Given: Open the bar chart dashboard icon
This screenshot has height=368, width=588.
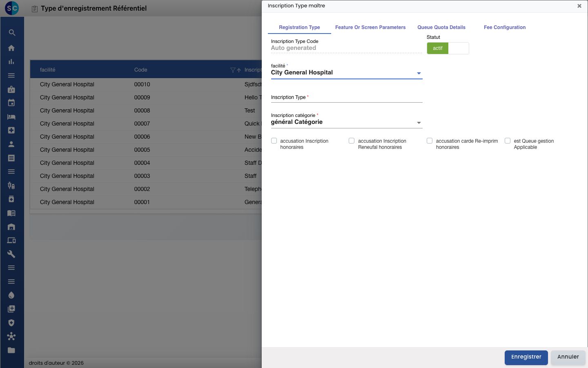Looking at the screenshot, I should click(x=11, y=62).
